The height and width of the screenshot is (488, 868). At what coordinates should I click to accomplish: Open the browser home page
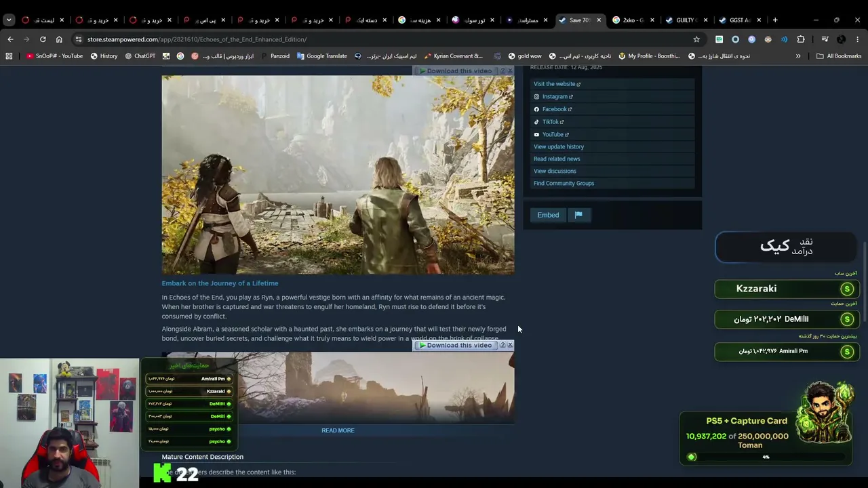click(59, 39)
